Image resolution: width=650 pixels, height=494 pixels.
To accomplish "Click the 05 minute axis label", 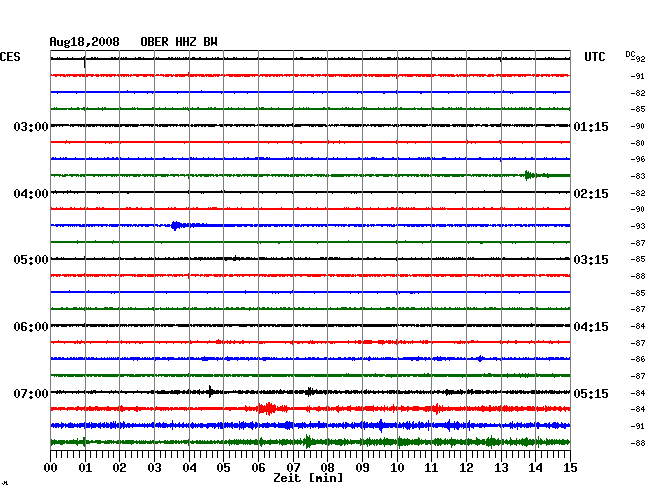I will pyautogui.click(x=223, y=468).
